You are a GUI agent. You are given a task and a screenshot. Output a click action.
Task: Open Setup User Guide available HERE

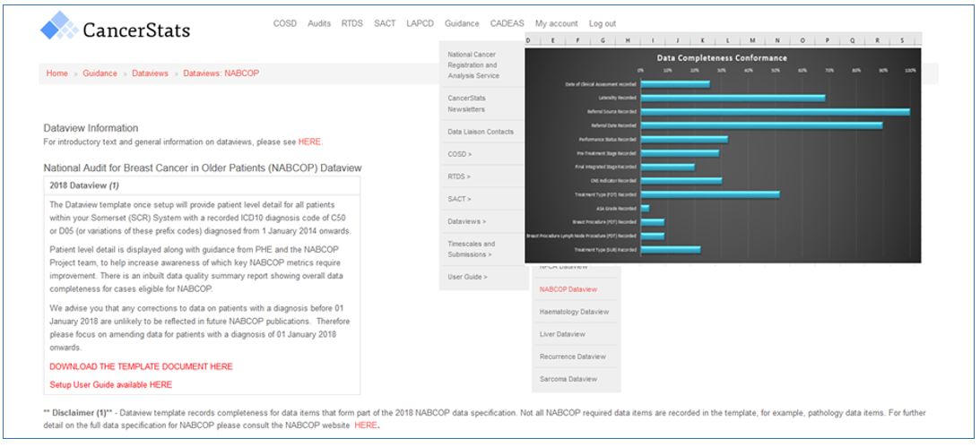coord(110,384)
